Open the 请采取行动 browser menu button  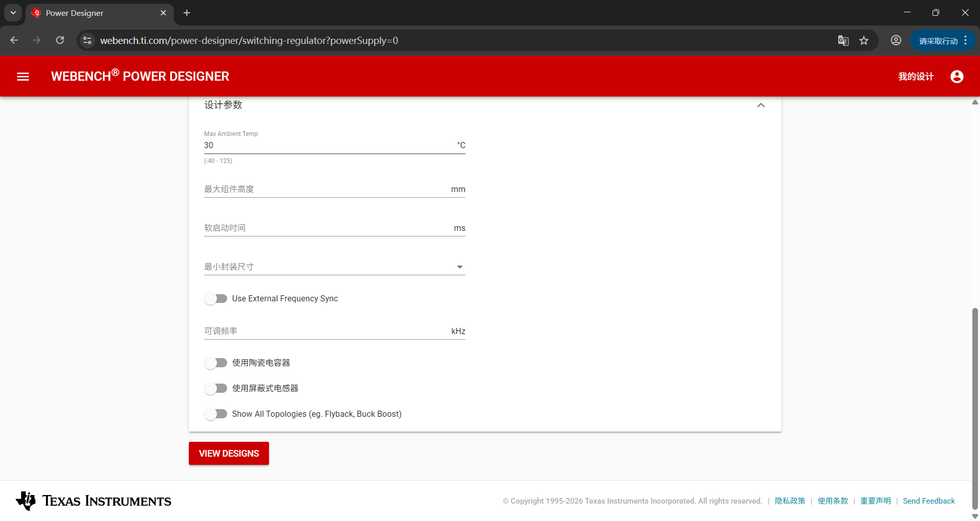943,40
